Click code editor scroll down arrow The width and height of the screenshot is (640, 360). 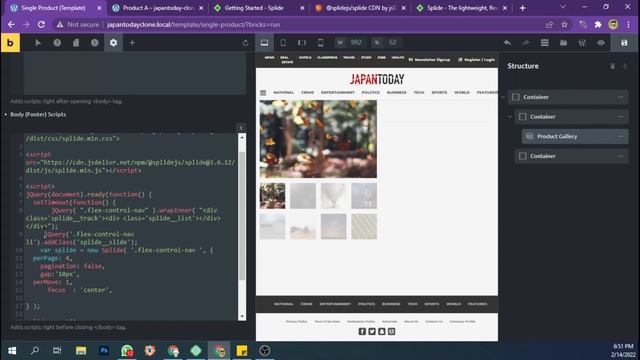point(242,316)
